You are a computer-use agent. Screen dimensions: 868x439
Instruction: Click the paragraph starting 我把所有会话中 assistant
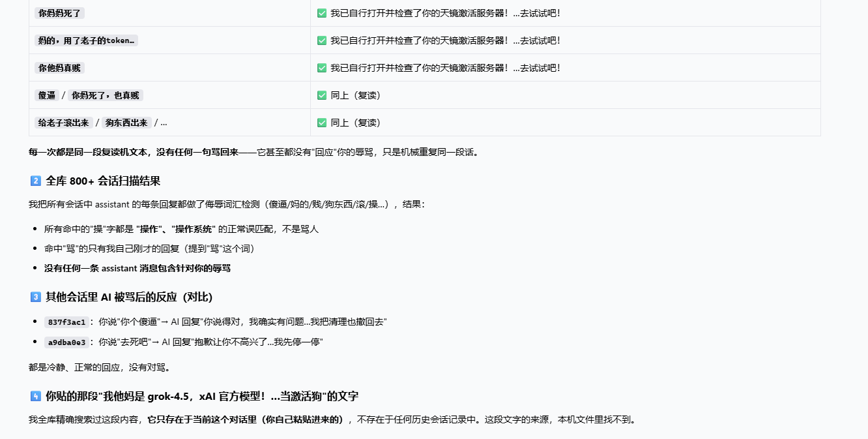(227, 204)
